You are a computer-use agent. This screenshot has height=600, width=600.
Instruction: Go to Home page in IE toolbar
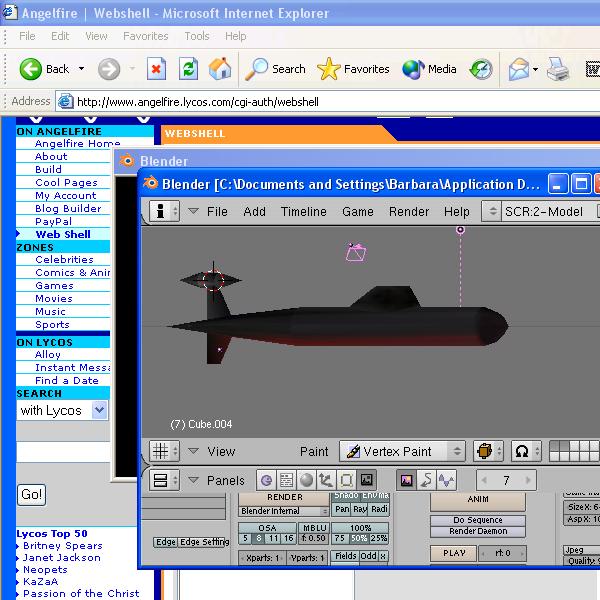(220, 69)
